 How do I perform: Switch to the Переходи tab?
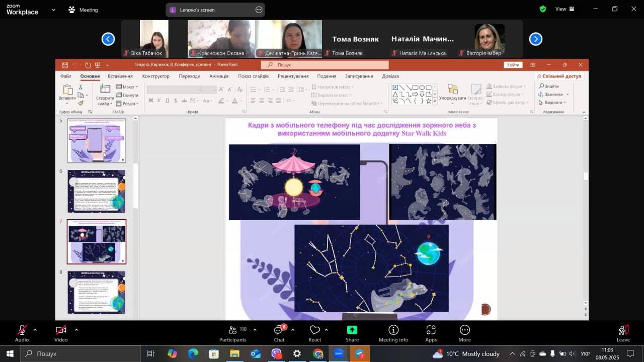(x=190, y=76)
